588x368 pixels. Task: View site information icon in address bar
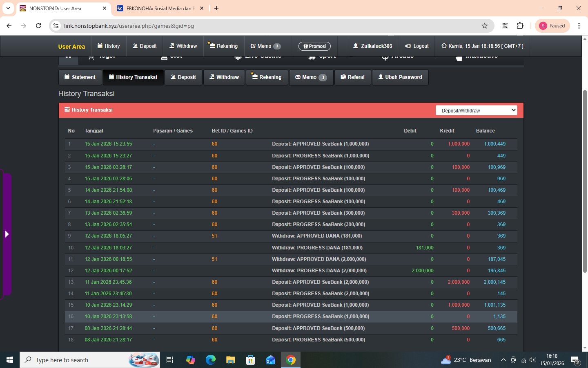coord(56,26)
